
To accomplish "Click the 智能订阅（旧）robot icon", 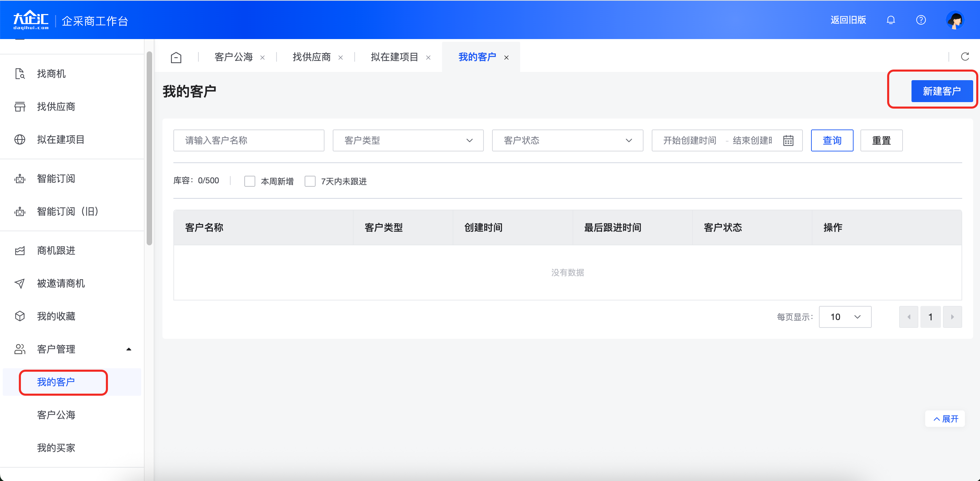I will (20, 211).
